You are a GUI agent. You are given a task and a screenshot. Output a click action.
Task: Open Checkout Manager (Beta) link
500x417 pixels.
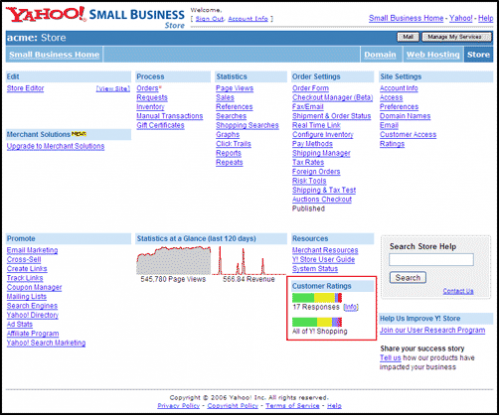[x=332, y=98]
